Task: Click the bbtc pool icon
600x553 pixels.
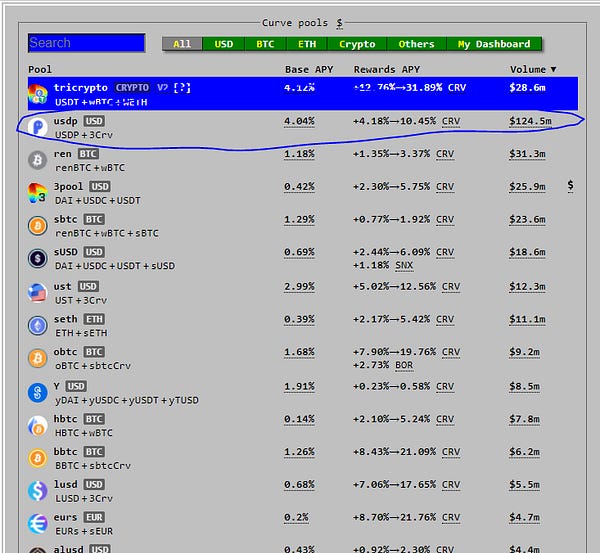Action: tap(38, 458)
